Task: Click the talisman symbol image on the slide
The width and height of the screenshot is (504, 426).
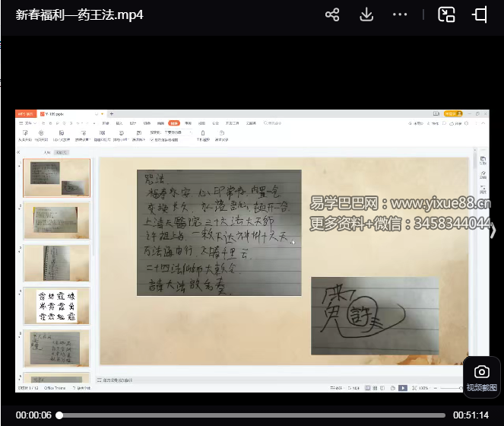Action: (374, 315)
